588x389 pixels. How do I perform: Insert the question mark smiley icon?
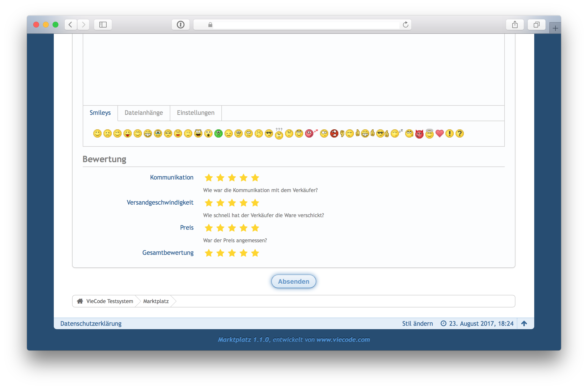(x=459, y=133)
